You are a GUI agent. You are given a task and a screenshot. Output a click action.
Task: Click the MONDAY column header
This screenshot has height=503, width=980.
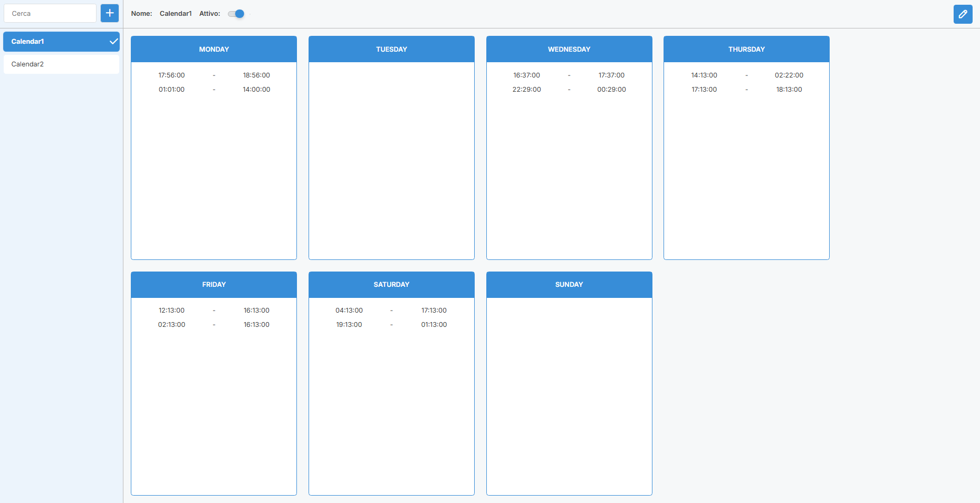214,50
